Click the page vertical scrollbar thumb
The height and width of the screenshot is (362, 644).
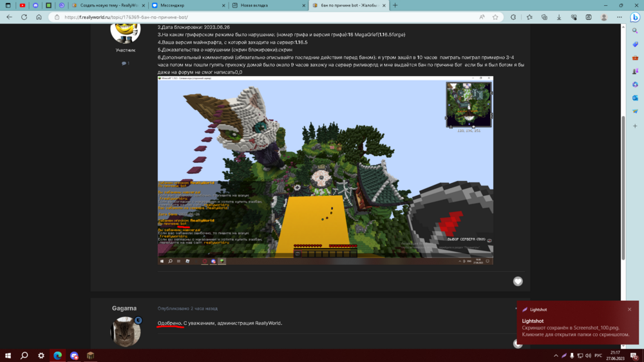coord(623,187)
